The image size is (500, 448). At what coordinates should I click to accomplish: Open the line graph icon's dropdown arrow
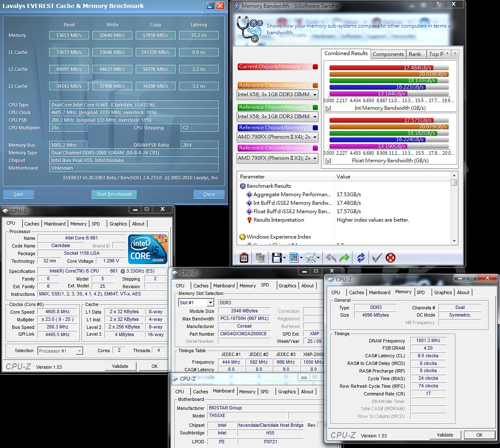pyautogui.click(x=318, y=258)
